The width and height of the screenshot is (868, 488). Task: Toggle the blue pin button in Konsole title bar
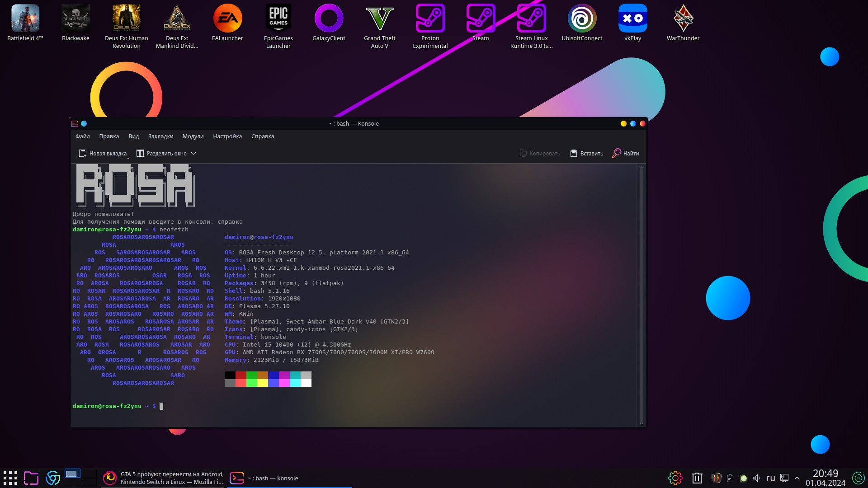pos(84,123)
